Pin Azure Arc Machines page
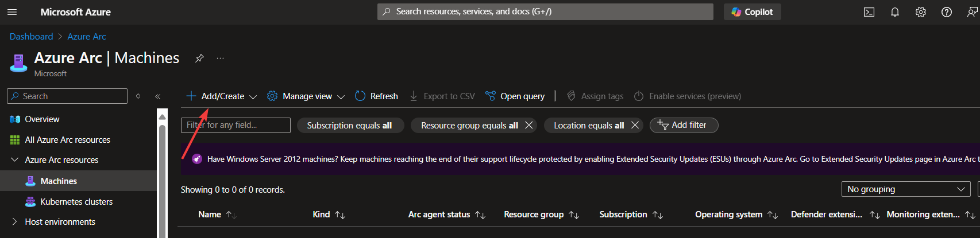 199,58
